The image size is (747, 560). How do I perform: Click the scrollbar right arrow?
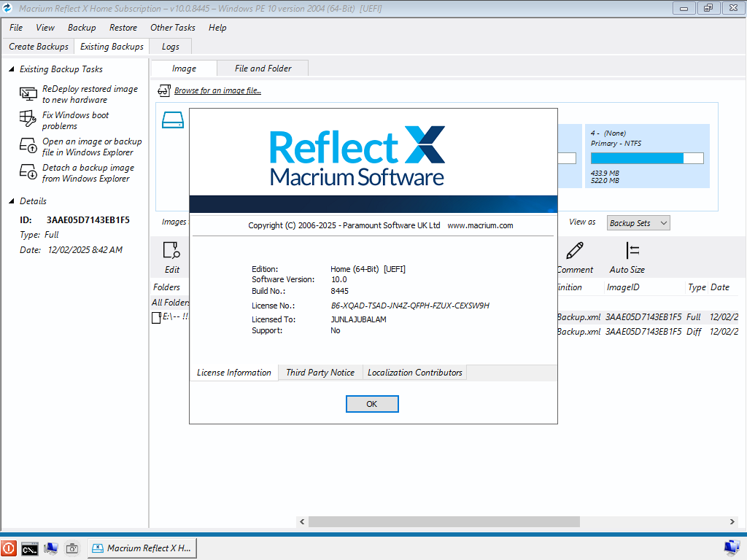pos(732,522)
